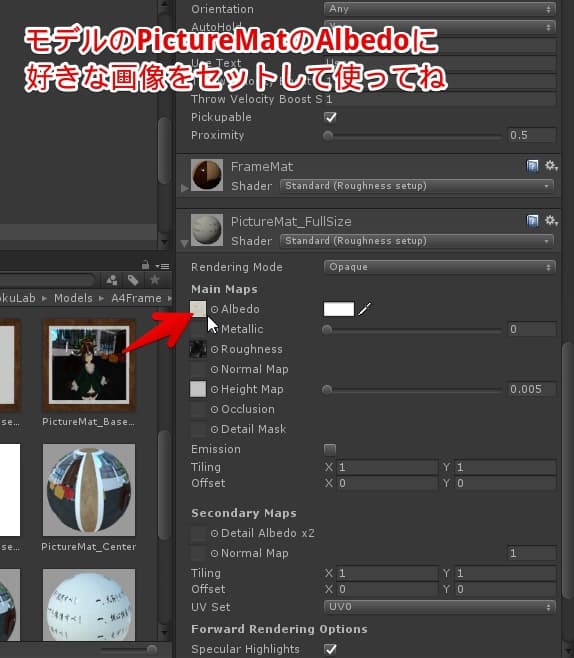Click PictureMat_FullSize material preview sphere
This screenshot has height=658, width=574.
click(207, 230)
